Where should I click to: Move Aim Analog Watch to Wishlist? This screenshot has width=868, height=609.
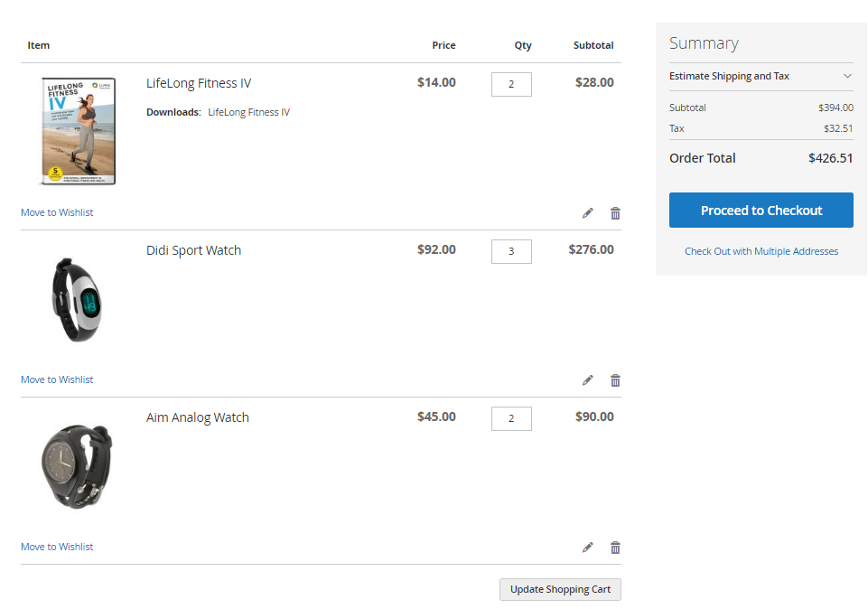click(x=57, y=548)
